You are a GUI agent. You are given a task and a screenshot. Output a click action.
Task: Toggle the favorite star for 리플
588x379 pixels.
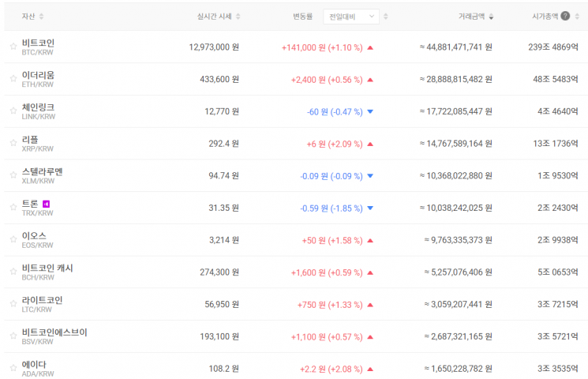pos(13,143)
